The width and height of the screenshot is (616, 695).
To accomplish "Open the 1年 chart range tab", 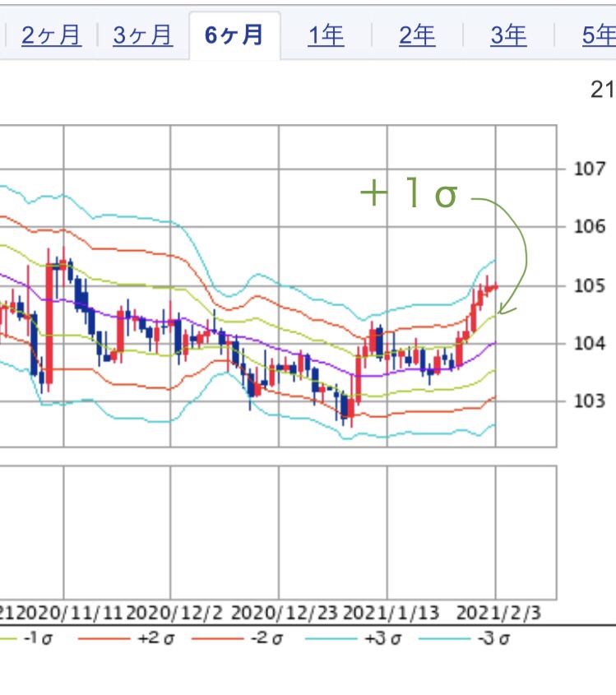I will 327,35.
